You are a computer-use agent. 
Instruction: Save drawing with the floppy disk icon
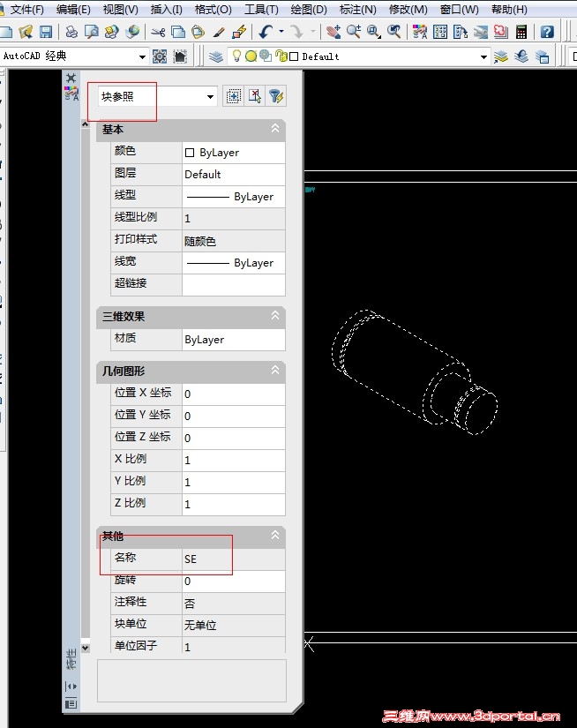coord(46,32)
